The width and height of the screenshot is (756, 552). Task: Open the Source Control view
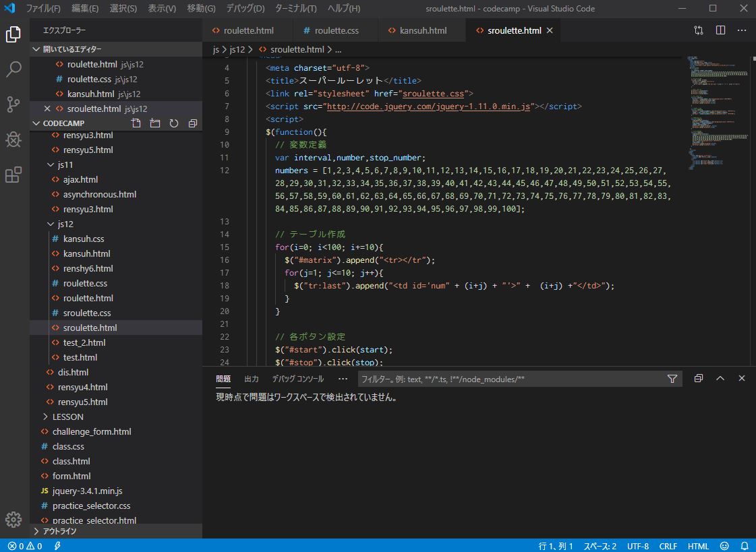[x=13, y=104]
